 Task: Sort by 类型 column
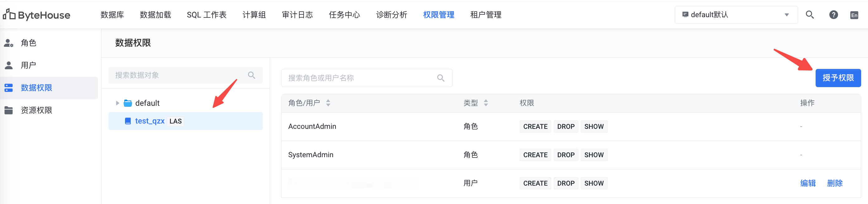(x=485, y=103)
